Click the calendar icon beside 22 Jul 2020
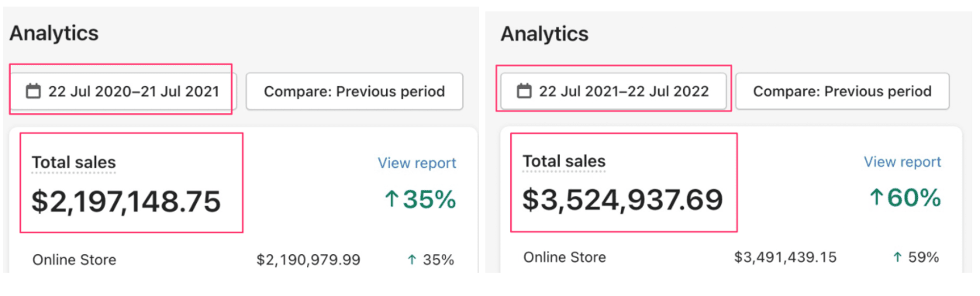Viewport: 980px width, 296px height. 33,91
